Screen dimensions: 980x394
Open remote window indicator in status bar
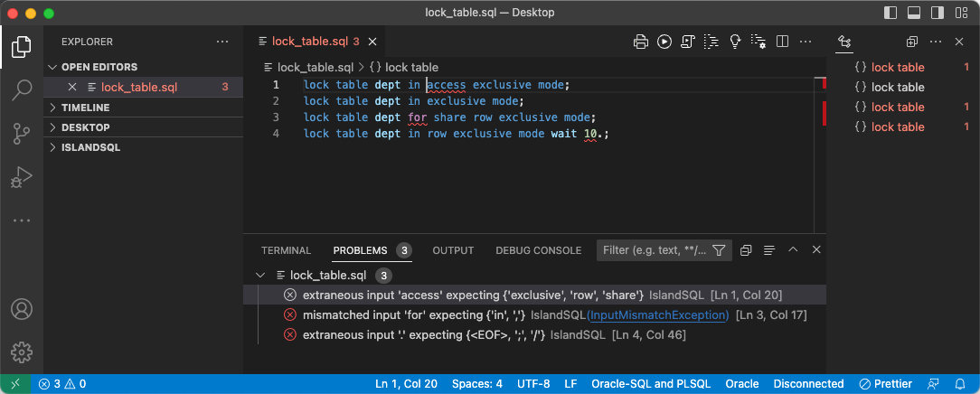[x=15, y=384]
